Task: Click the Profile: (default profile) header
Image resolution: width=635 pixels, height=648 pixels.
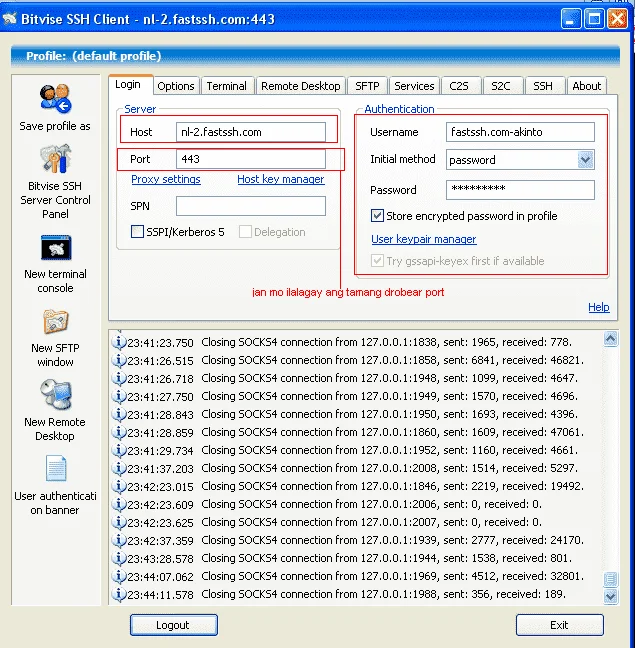Action: (x=315, y=56)
